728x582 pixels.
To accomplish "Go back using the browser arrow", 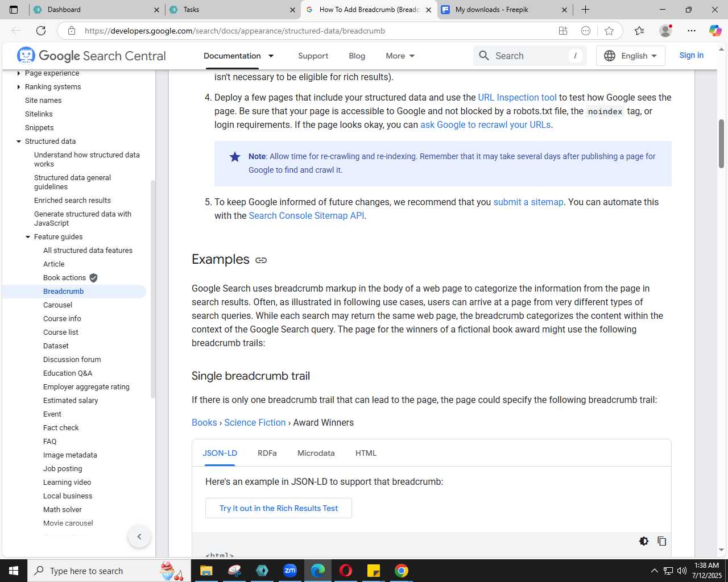I will tap(16, 31).
